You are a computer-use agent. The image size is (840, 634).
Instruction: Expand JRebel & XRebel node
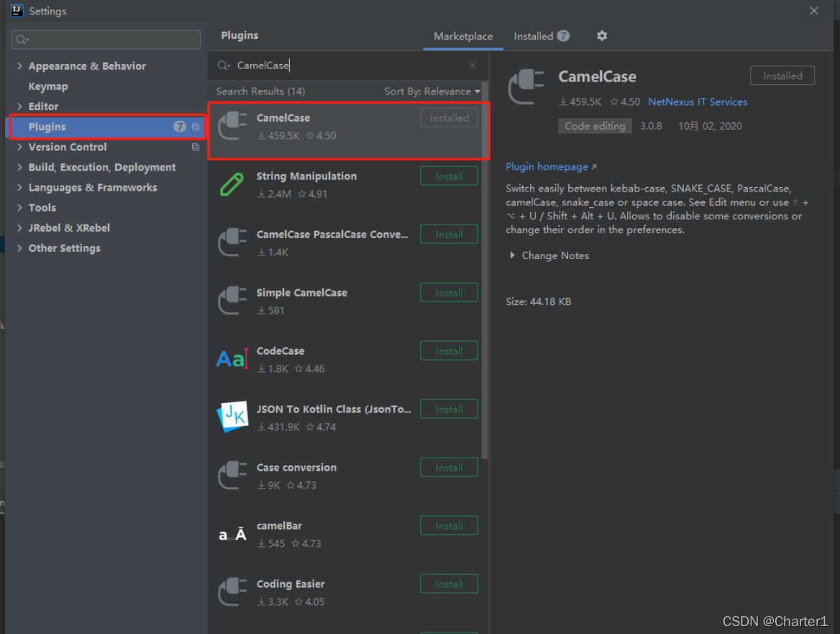(20, 228)
